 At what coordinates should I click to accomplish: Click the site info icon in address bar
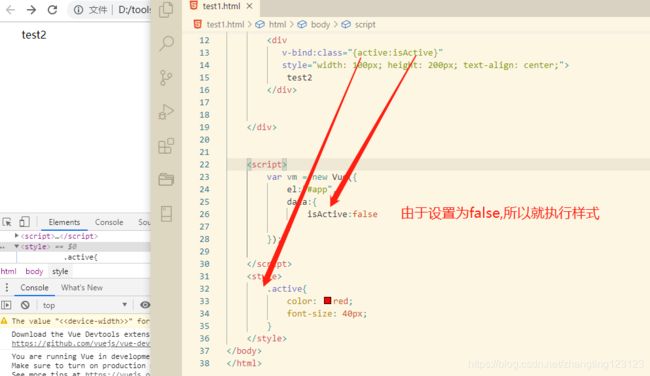coord(78,10)
